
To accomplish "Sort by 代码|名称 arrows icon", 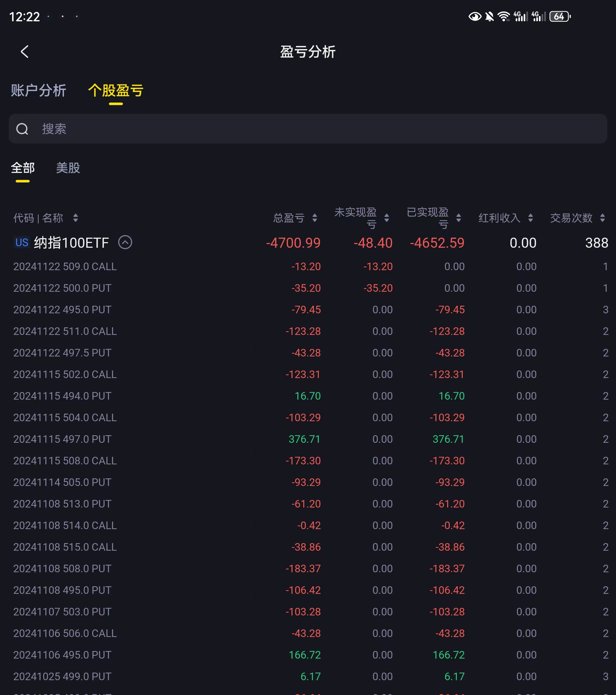I will pos(75,218).
